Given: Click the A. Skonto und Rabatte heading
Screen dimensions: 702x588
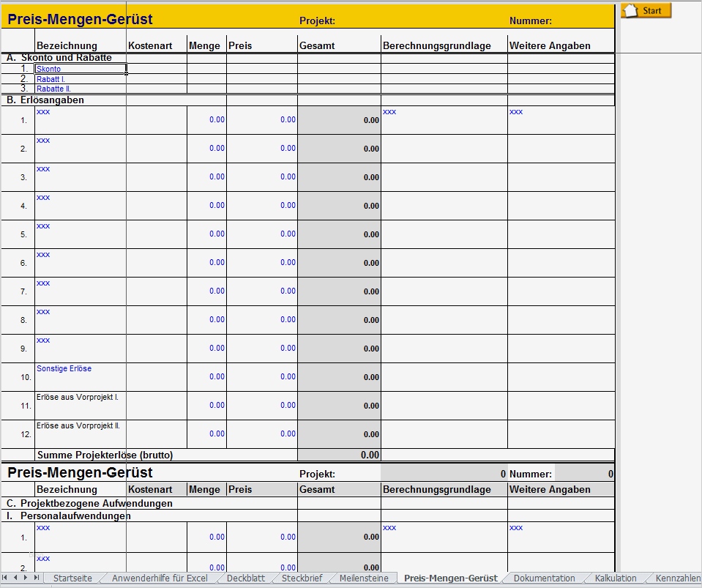Looking at the screenshot, I should click(x=59, y=57).
